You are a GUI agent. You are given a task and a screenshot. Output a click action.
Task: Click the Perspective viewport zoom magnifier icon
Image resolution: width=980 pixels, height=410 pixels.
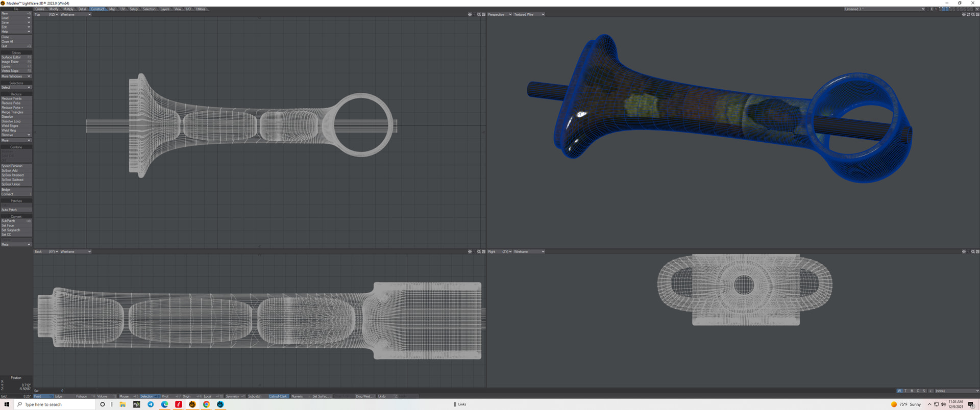pos(973,14)
